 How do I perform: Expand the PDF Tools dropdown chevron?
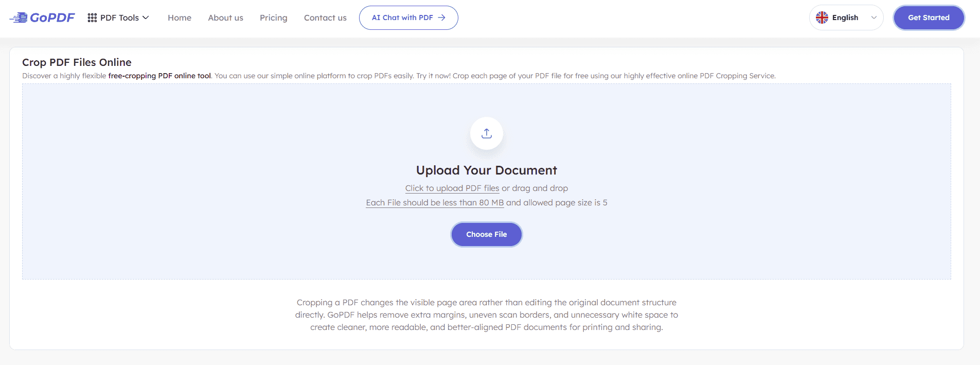pyautogui.click(x=146, y=18)
